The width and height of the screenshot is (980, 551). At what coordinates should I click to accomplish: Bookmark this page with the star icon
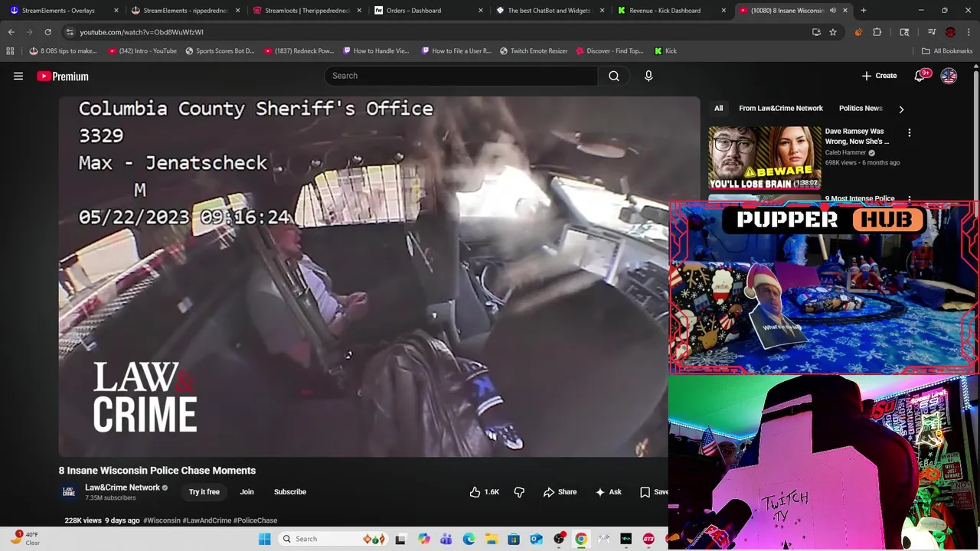click(833, 32)
